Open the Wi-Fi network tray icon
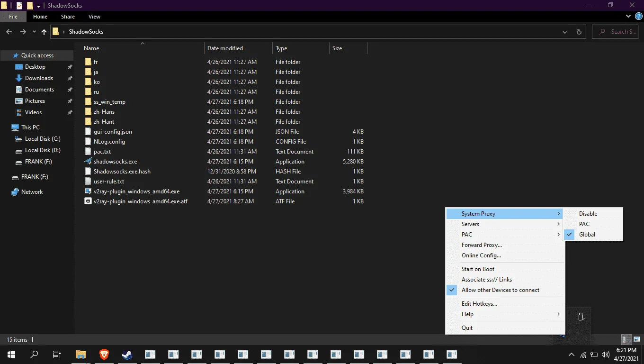The image size is (644, 364). point(583,355)
